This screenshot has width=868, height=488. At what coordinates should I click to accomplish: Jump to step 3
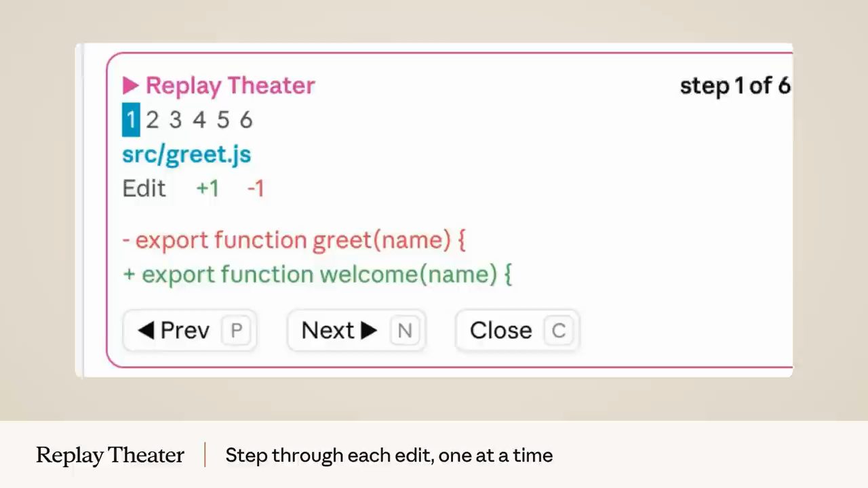pyautogui.click(x=176, y=120)
